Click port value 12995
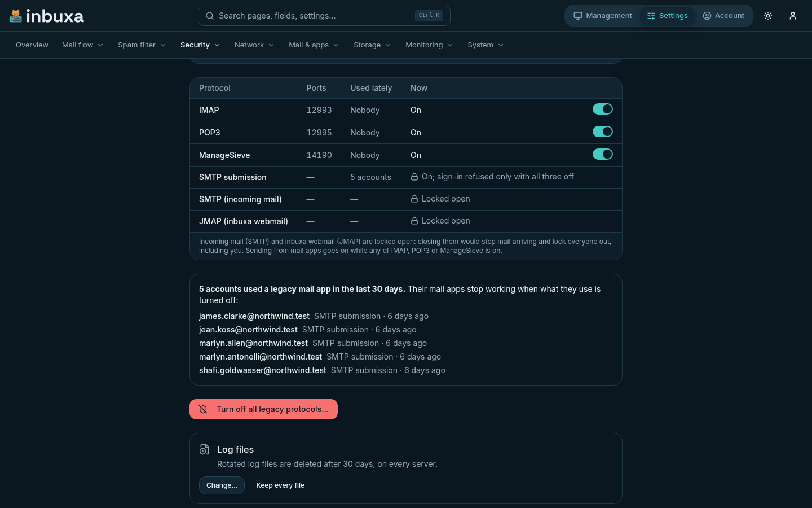This screenshot has width=812, height=508. coord(319,133)
